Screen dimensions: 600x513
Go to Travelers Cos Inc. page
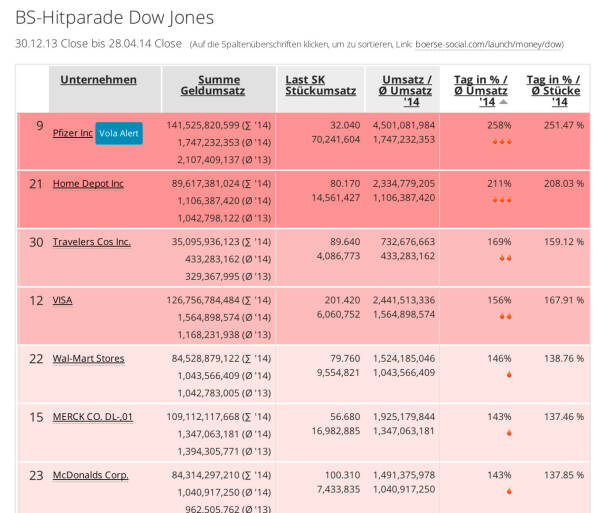91,241
